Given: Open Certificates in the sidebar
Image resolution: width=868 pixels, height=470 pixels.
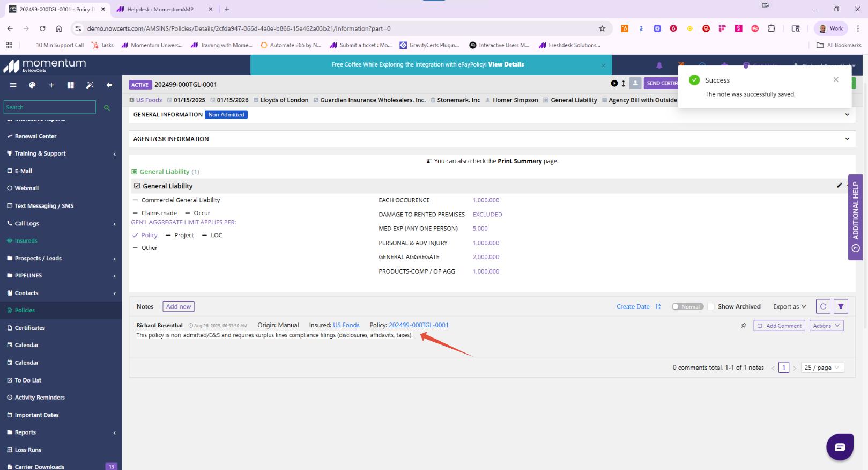Looking at the screenshot, I should coord(29,328).
